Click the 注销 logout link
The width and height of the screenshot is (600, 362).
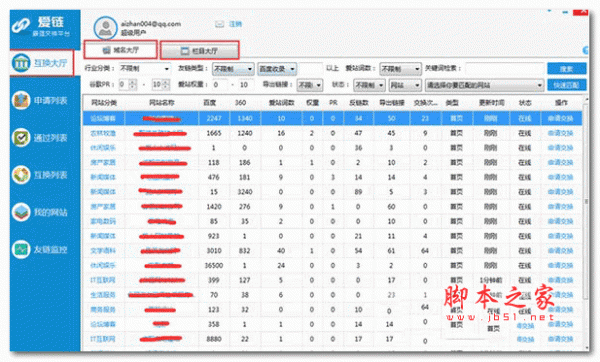(235, 24)
